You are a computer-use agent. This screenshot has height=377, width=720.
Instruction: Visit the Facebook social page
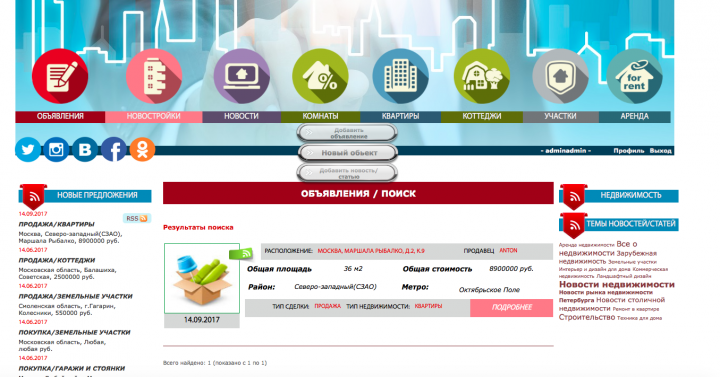pyautogui.click(x=113, y=150)
